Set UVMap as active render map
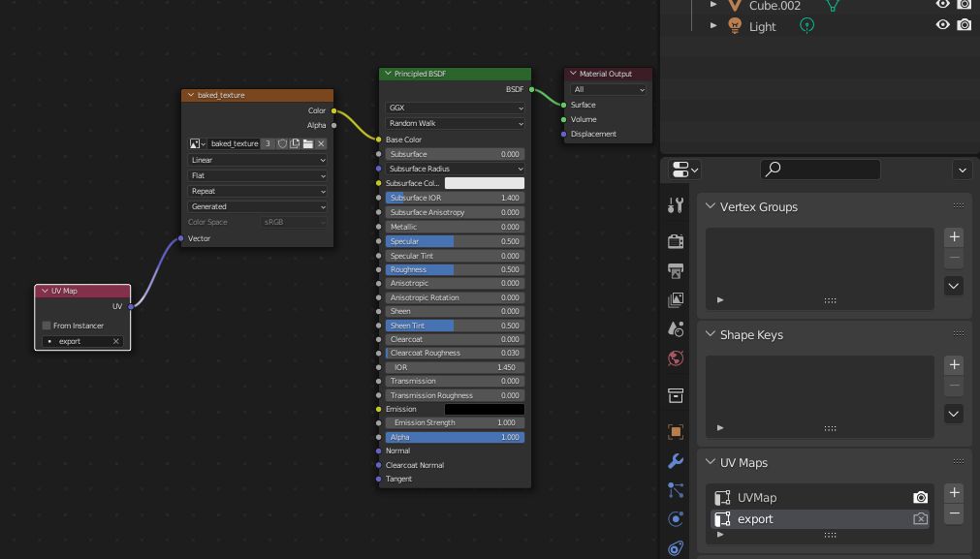The width and height of the screenshot is (980, 559). pyautogui.click(x=920, y=498)
